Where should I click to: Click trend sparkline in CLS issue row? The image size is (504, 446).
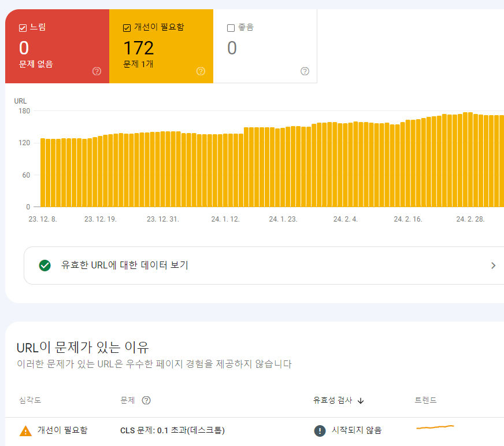[435, 427]
